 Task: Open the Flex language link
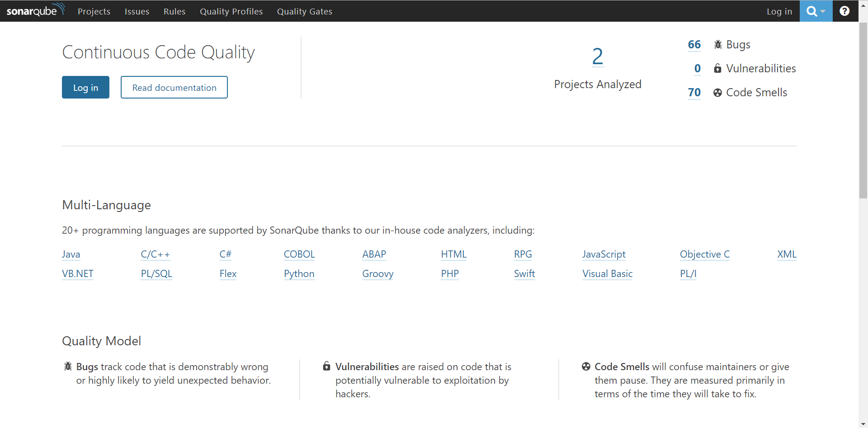[x=228, y=274]
